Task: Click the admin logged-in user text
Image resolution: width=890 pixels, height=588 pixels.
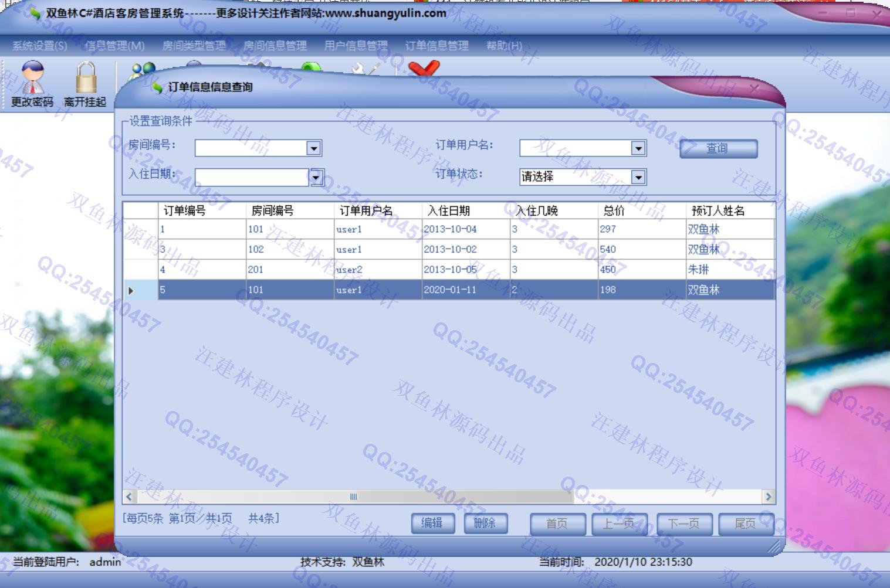Action: pos(105,562)
